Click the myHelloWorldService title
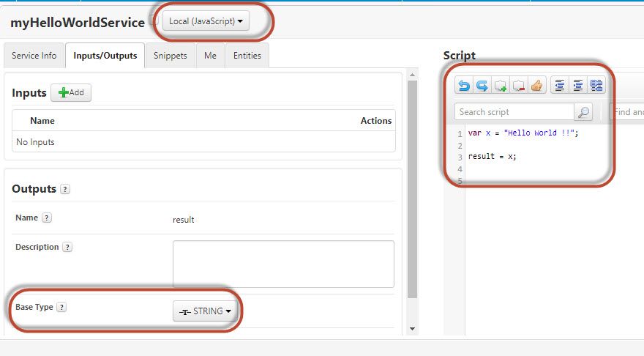 (x=78, y=23)
